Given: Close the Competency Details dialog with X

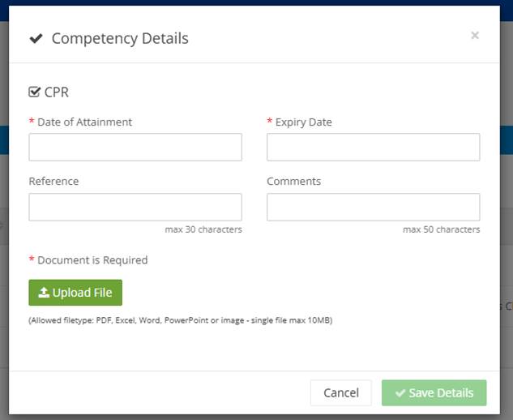Looking at the screenshot, I should pos(475,35).
